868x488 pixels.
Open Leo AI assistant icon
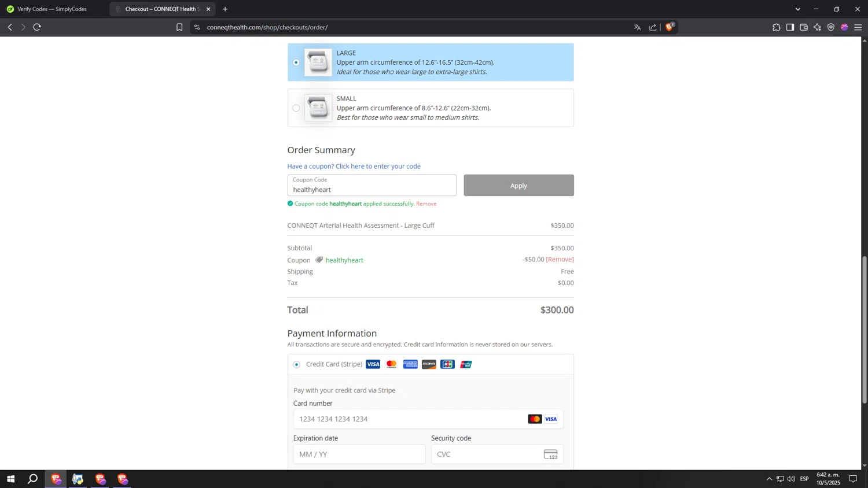click(817, 27)
